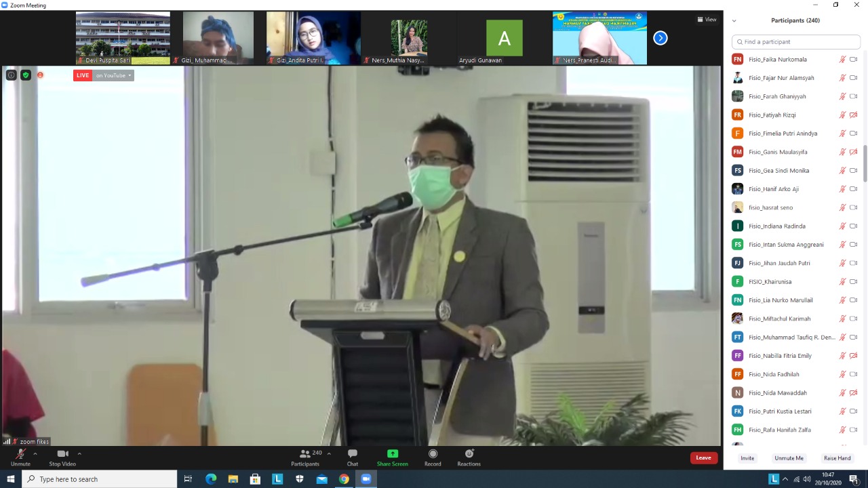
Task: Expand audio options arrow beside Unmute
Action: pos(35,453)
